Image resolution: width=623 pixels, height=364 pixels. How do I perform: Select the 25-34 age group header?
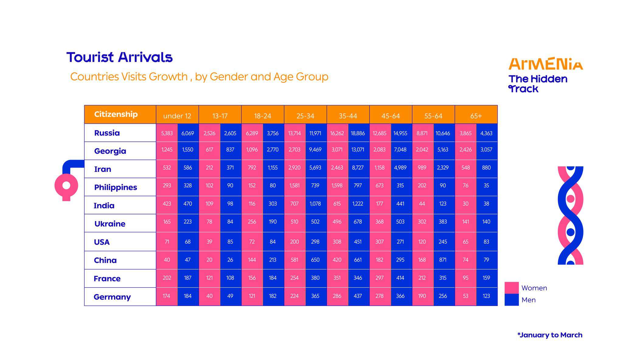click(x=305, y=116)
